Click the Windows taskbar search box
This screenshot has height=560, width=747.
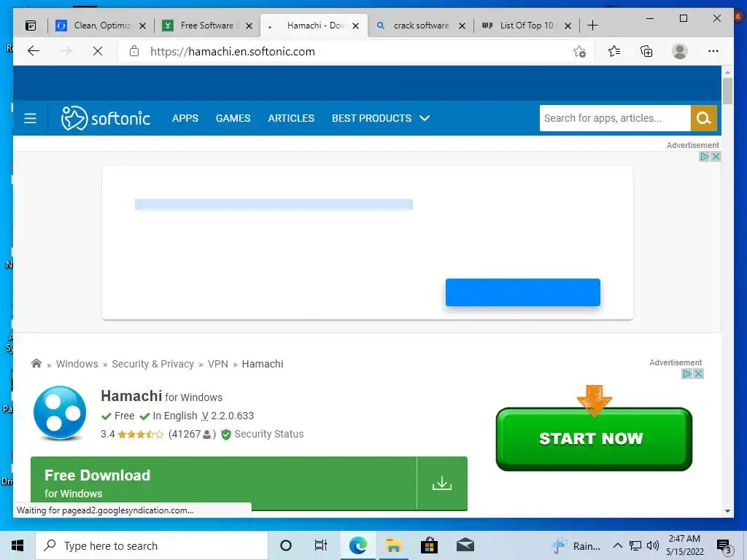pos(152,545)
